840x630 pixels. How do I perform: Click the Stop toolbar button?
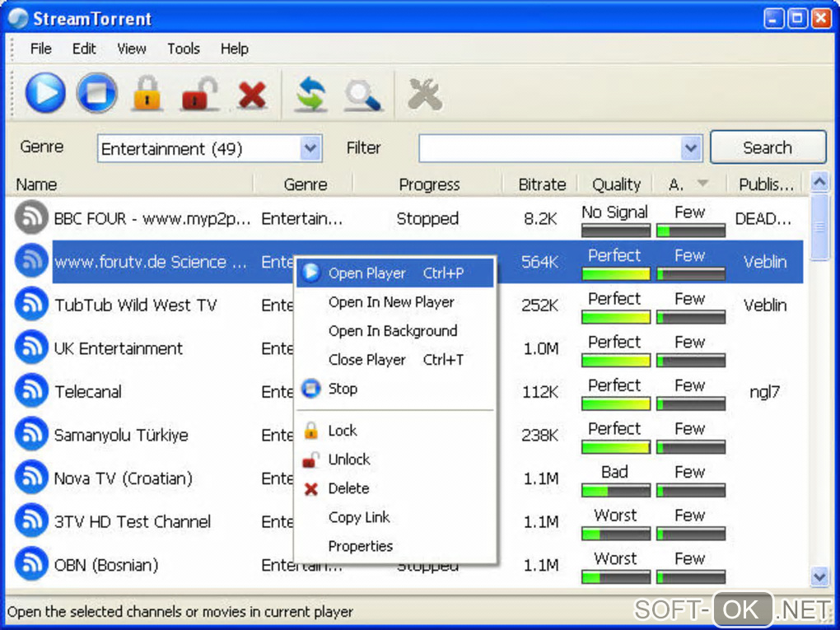[x=96, y=93]
